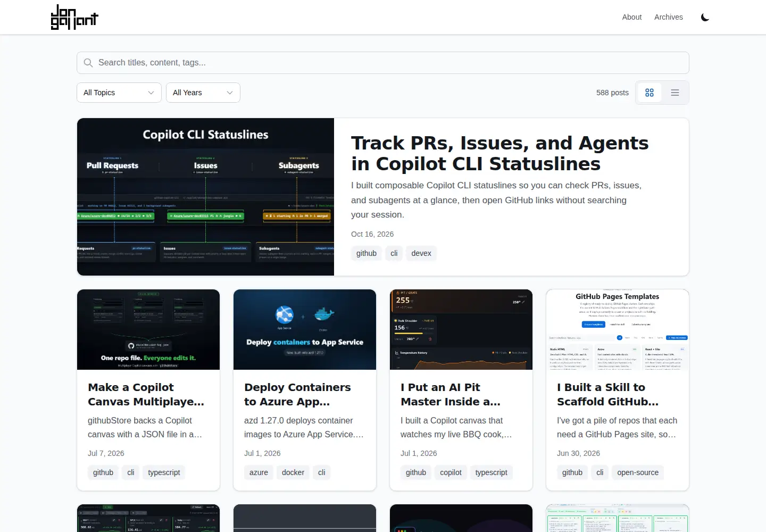
Task: Click the Deploy containers to App Service thumbnail
Action: click(305, 329)
